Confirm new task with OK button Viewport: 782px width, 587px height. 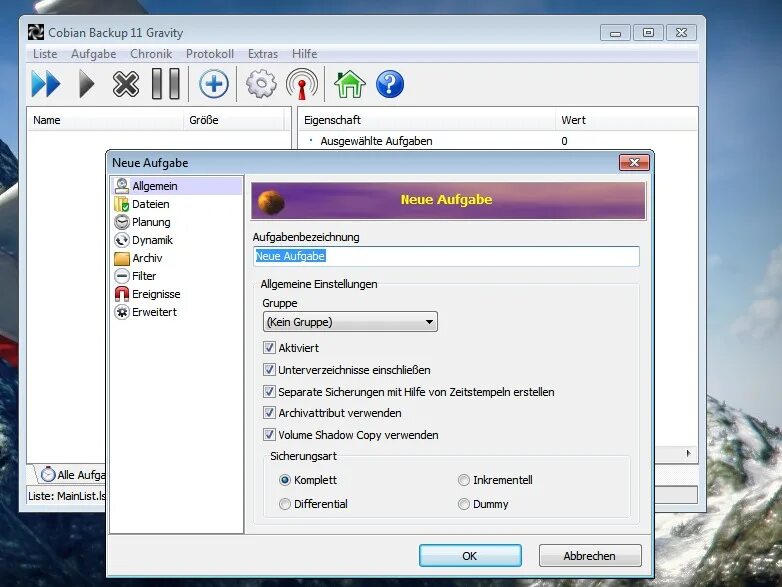click(470, 556)
